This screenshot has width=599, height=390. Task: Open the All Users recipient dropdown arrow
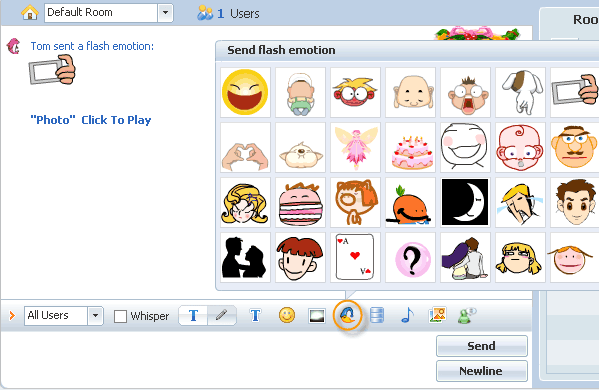point(96,316)
